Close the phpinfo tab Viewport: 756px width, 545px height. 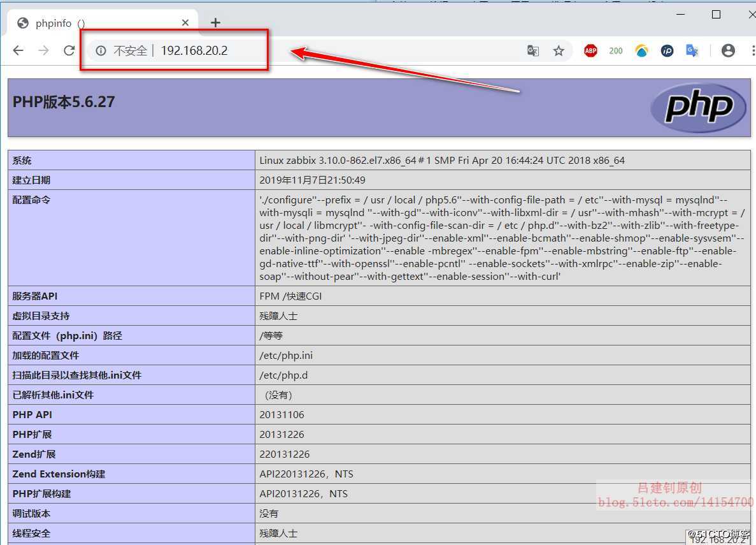185,23
